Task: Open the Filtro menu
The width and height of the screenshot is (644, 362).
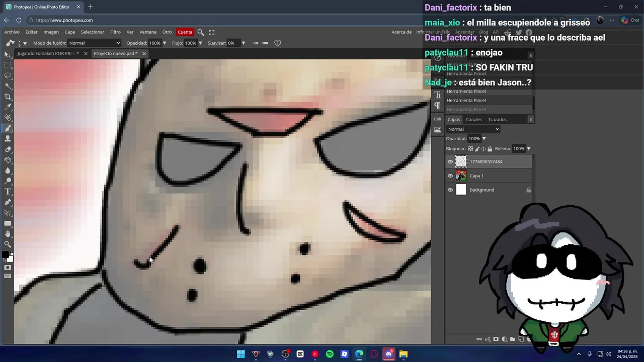Action: point(115,32)
